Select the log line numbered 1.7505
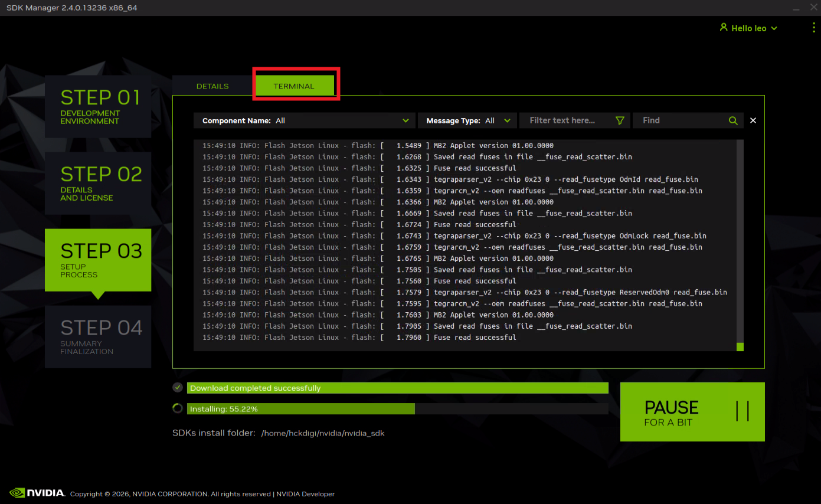821x504 pixels. pyautogui.click(x=417, y=270)
